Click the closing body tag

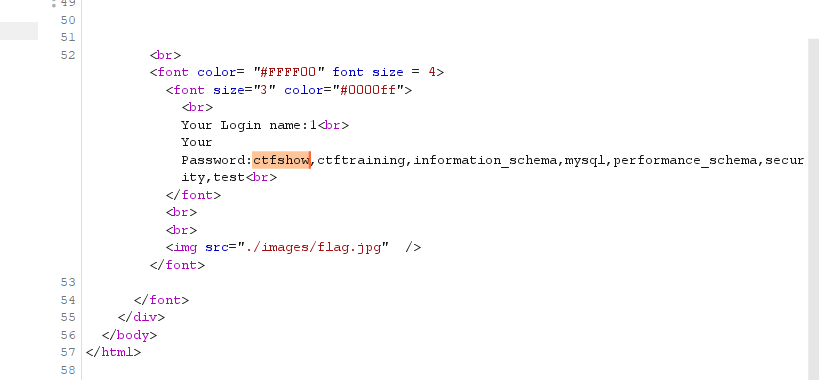point(130,335)
